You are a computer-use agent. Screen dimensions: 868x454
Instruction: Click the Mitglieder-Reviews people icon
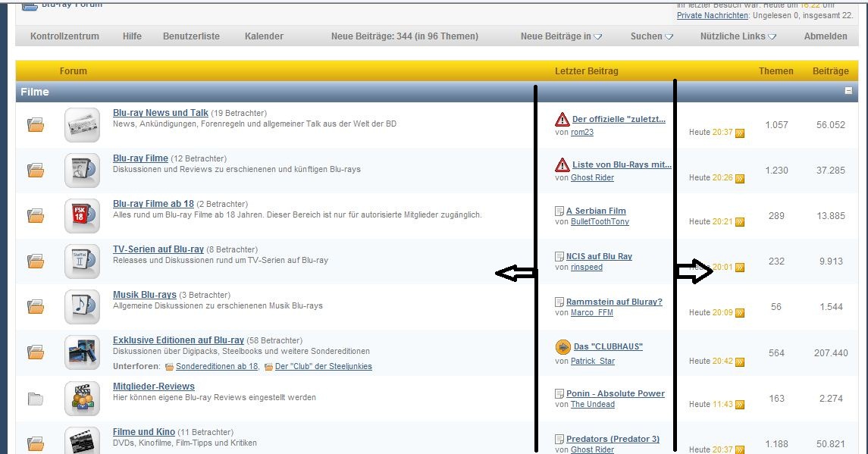pos(83,397)
